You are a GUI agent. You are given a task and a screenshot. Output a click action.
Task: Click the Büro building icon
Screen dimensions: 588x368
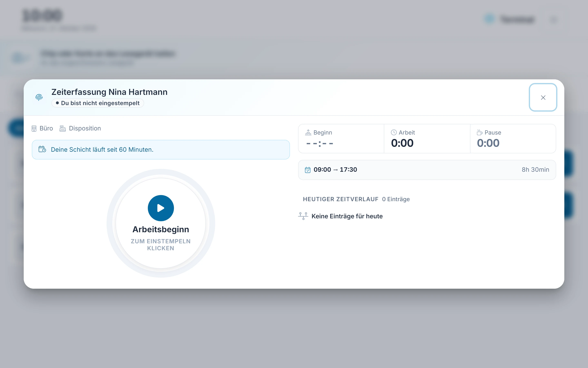(x=34, y=129)
